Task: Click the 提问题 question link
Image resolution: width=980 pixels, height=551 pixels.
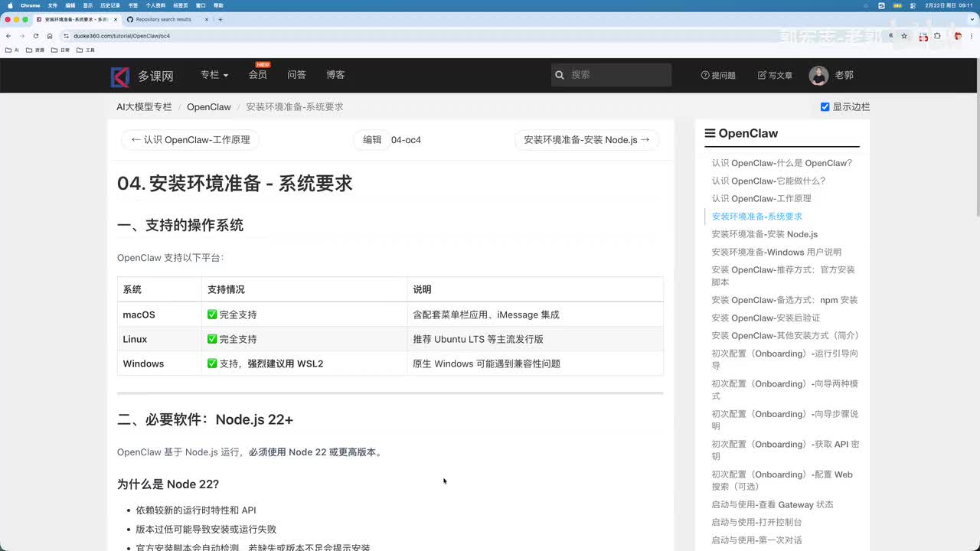Action: [x=718, y=76]
